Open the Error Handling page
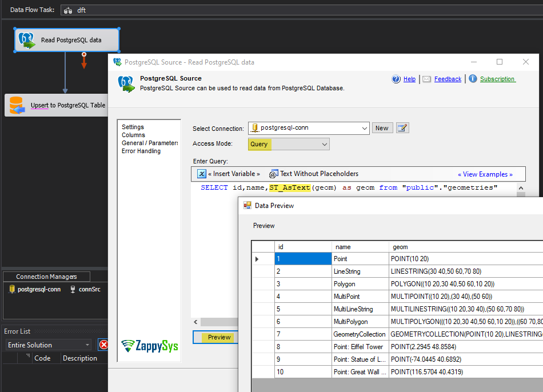 [x=141, y=151]
